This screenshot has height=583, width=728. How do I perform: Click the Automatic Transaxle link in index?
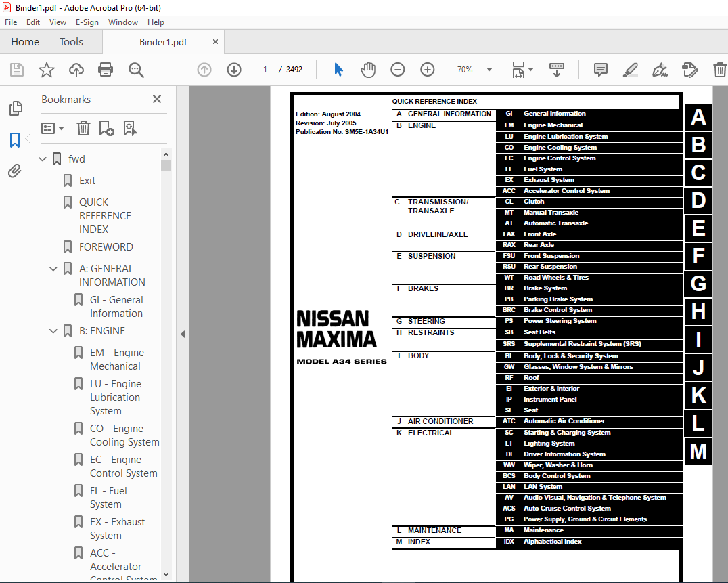pos(555,223)
